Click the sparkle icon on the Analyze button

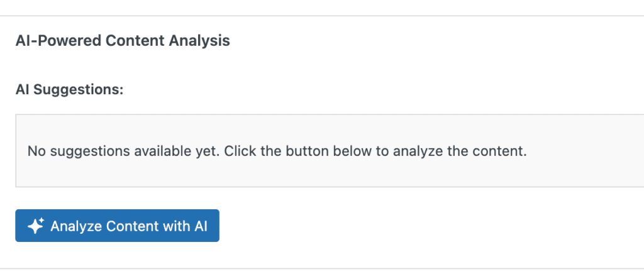35,226
